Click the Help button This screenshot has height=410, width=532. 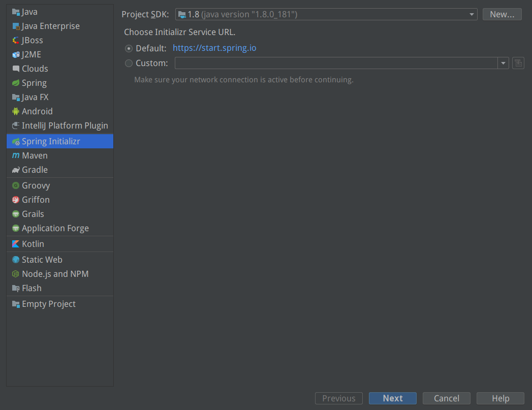coord(500,398)
